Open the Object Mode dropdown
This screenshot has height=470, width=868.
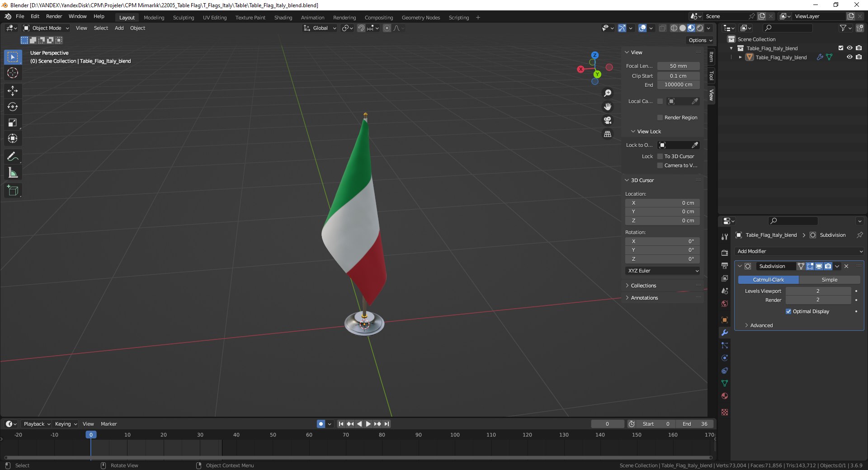(46, 28)
